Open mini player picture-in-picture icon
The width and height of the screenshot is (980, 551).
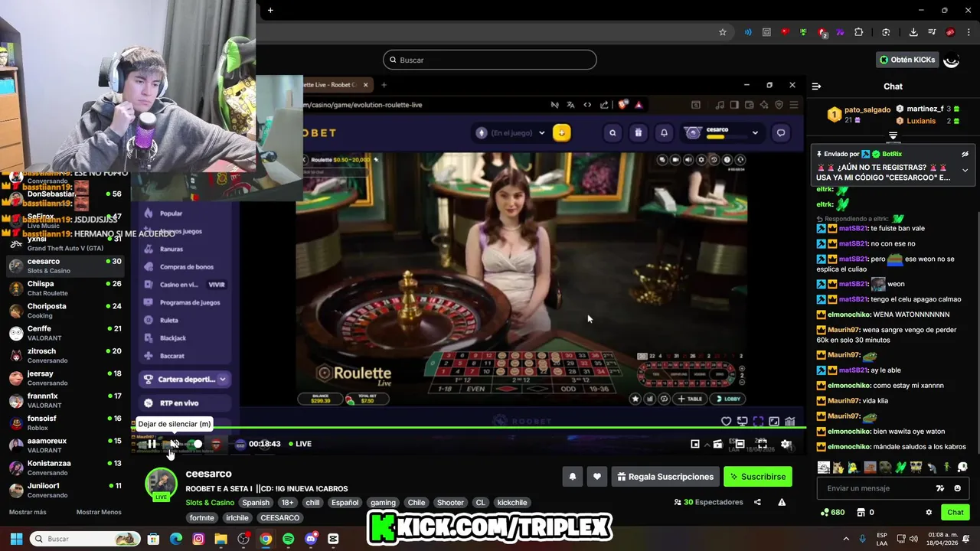(x=695, y=444)
